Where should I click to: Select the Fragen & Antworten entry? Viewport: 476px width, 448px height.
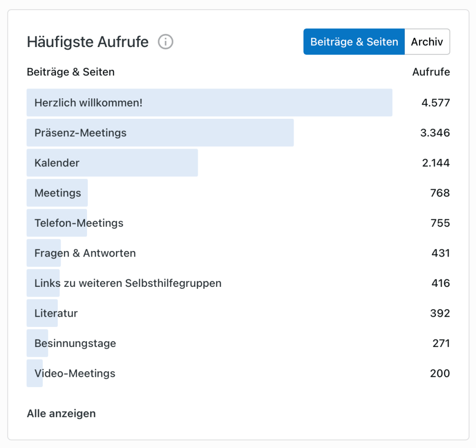tap(85, 253)
